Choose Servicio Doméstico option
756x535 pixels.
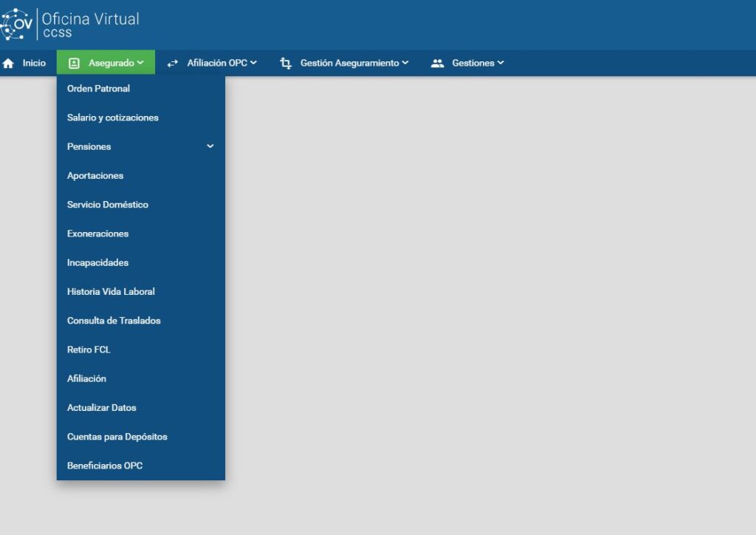tap(107, 205)
